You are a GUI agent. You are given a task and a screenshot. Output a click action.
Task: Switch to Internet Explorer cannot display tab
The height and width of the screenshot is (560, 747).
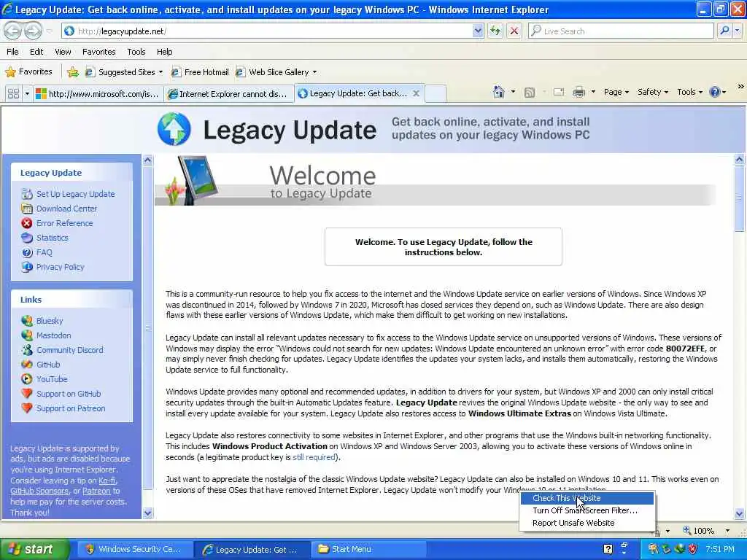(x=228, y=94)
